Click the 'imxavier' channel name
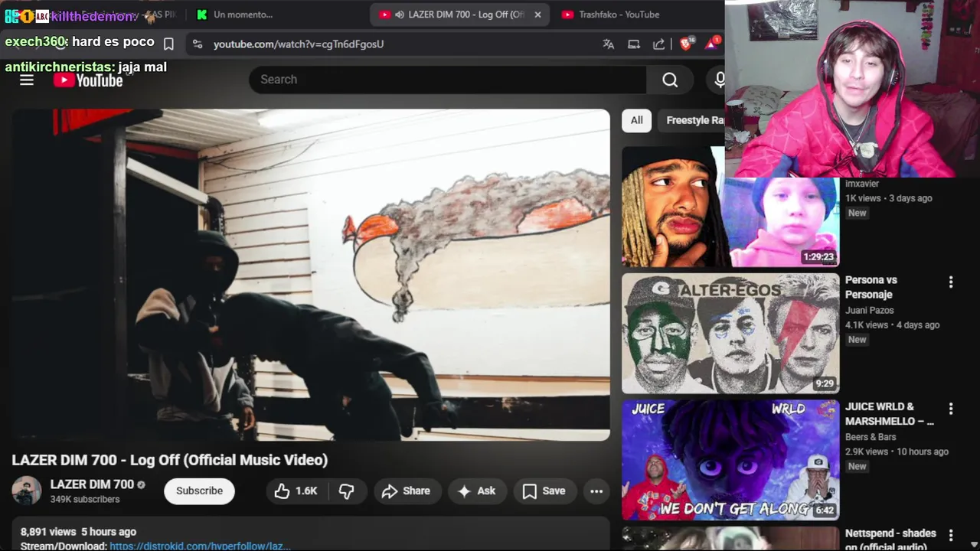The image size is (980, 551). click(x=862, y=184)
